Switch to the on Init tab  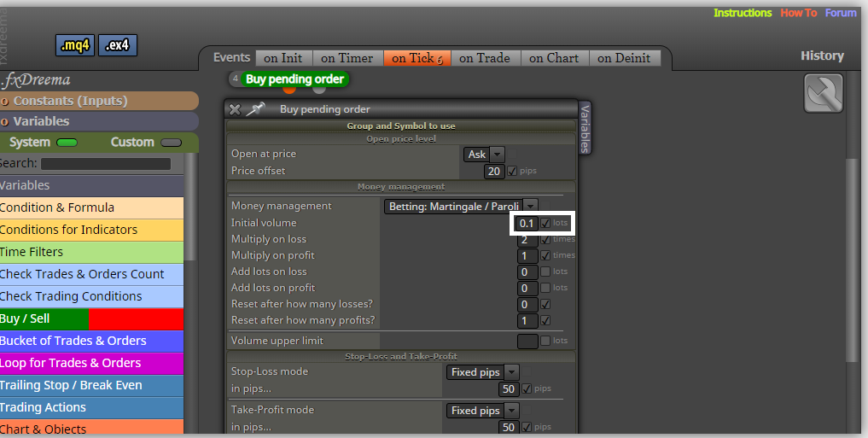283,58
